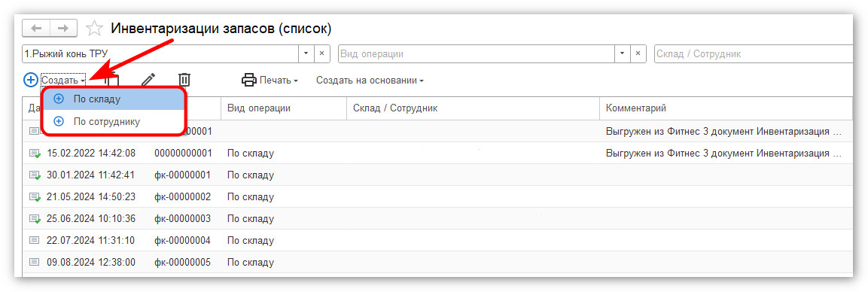The image size is (868, 292).
Task: Sort by Склад / Сотрудник column header
Action: [x=473, y=109]
